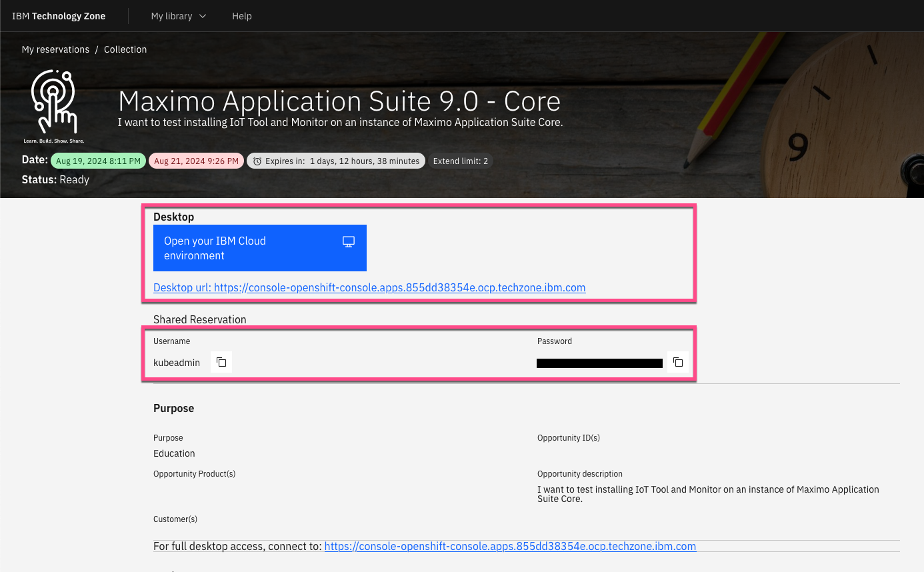Image resolution: width=924 pixels, height=572 pixels.
Task: Click the Opportunity Product(s) label
Action: pyautogui.click(x=195, y=474)
